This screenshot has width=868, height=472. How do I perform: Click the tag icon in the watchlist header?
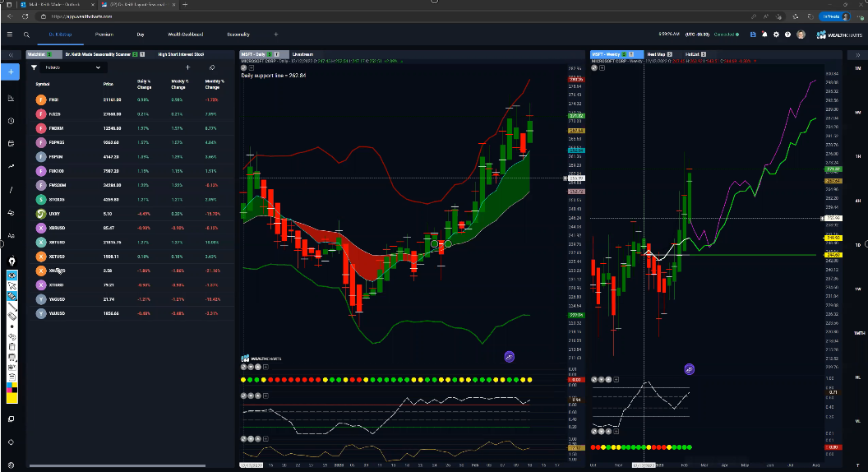coord(212,67)
